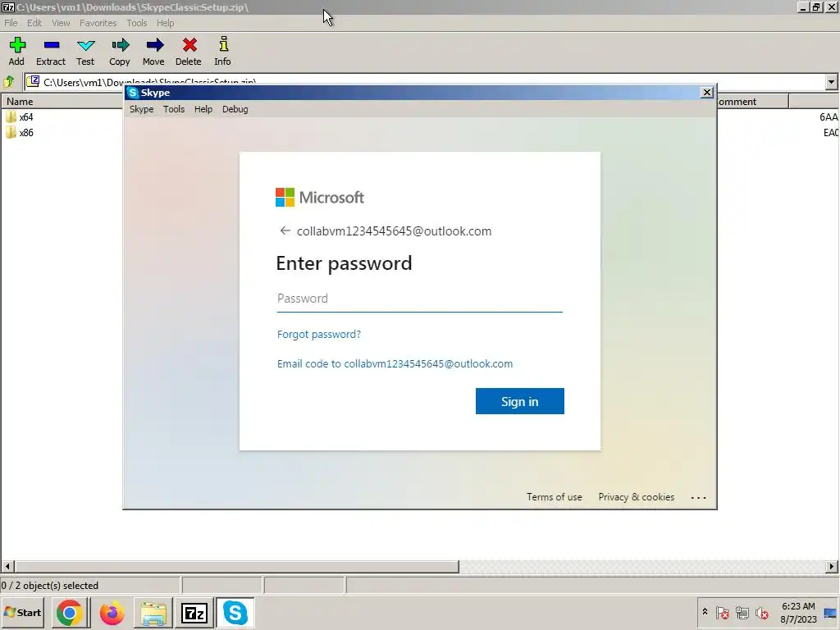
Task: Launch Chrome from the taskbar
Action: [x=70, y=613]
